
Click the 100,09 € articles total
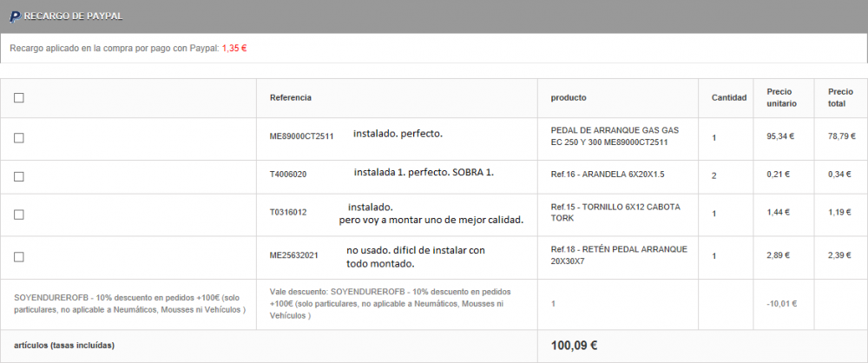[574, 346]
